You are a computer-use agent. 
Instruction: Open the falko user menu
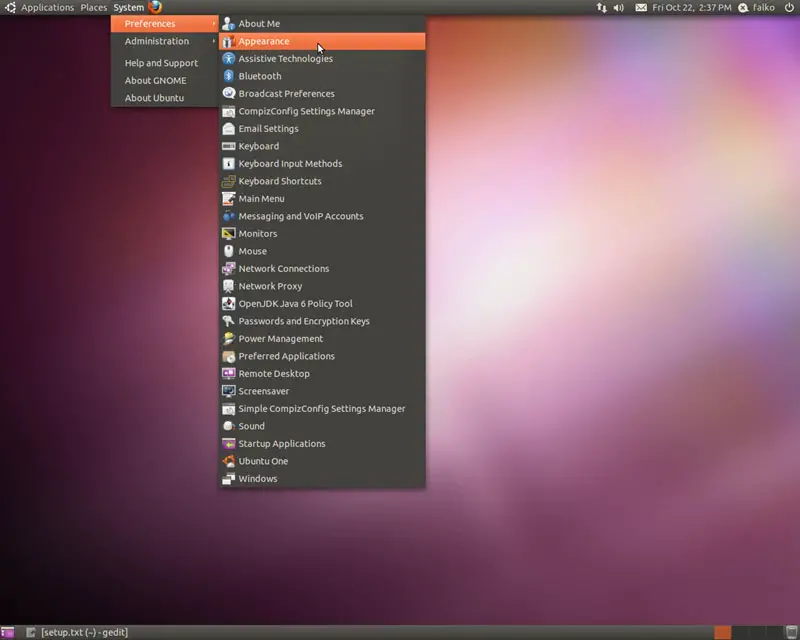click(757, 8)
